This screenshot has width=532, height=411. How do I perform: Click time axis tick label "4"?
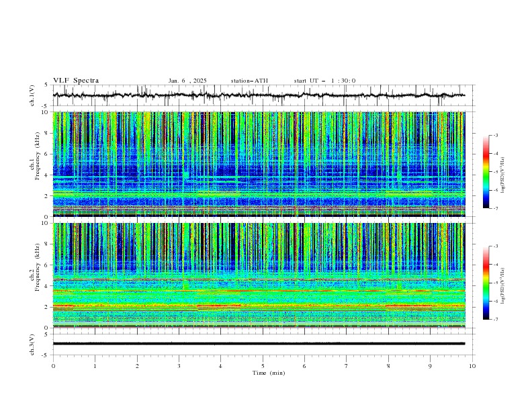pyautogui.click(x=220, y=366)
